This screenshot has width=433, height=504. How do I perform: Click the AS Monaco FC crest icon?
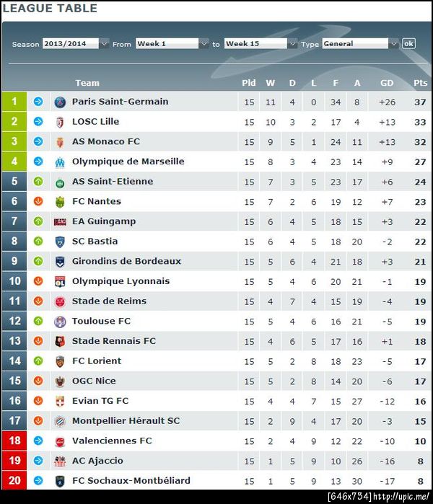pos(60,142)
